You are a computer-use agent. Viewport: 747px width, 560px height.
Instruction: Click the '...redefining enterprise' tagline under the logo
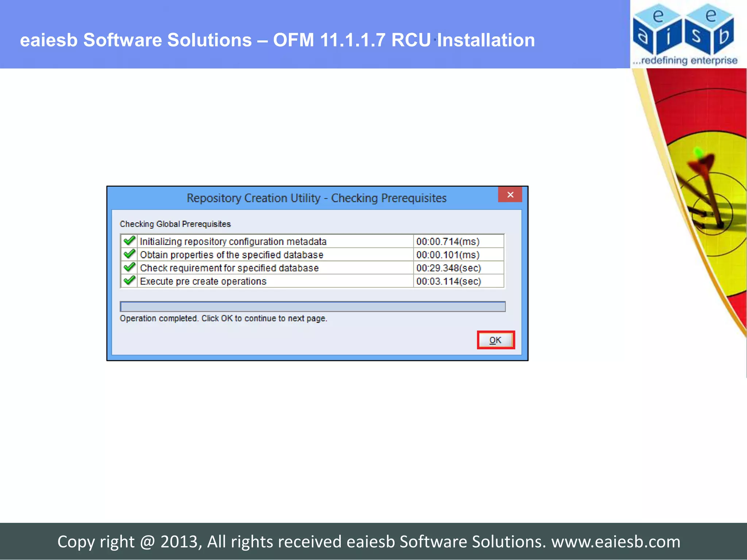click(685, 60)
